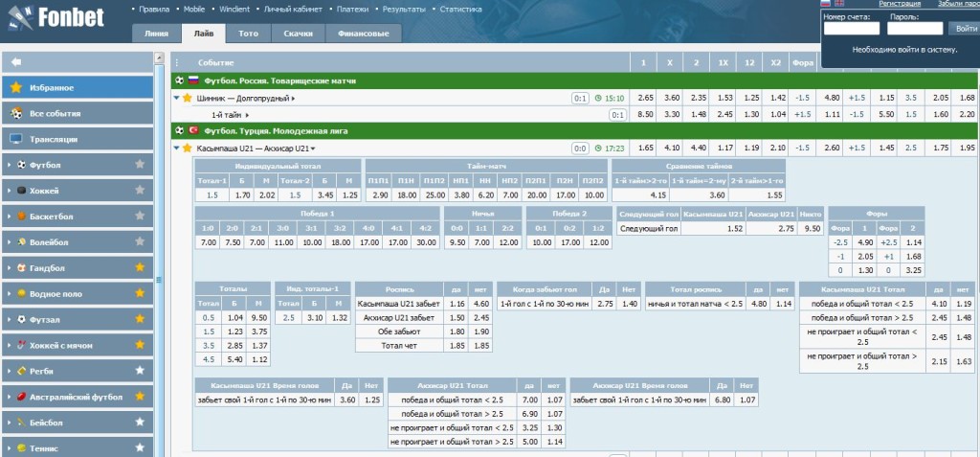
Task: Click the sidebar splitter handle
Action: click(158, 280)
